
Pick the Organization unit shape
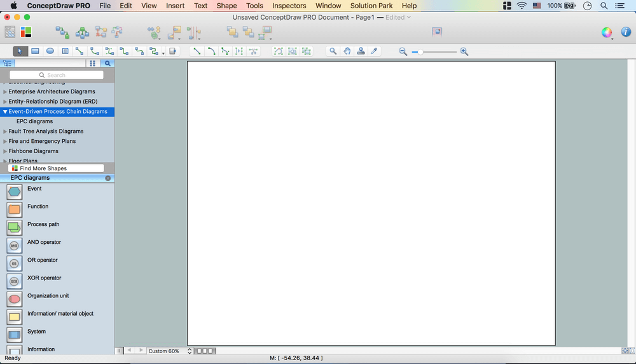coord(14,298)
